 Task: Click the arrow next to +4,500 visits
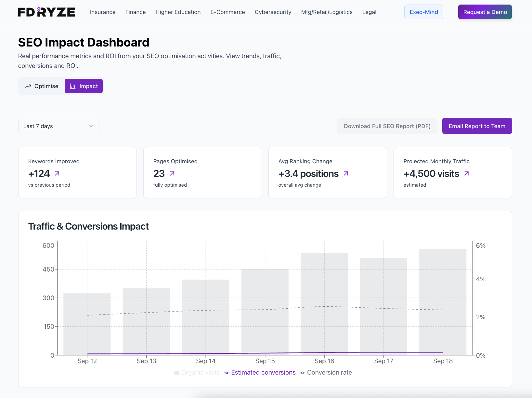click(467, 174)
